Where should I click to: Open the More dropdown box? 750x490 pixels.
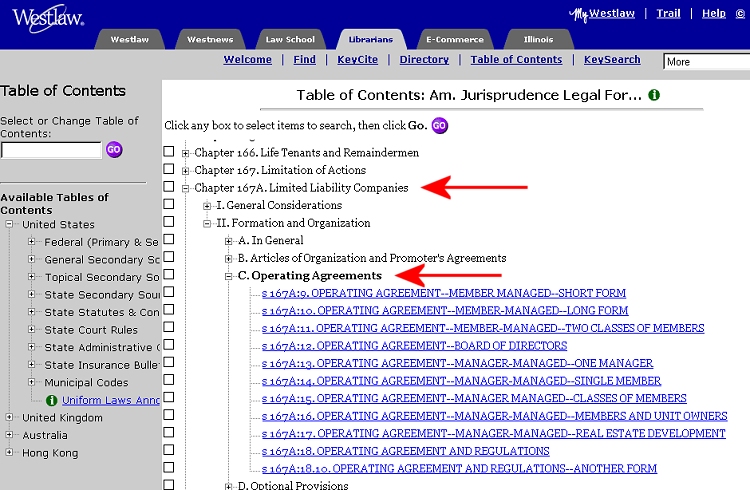tap(706, 62)
